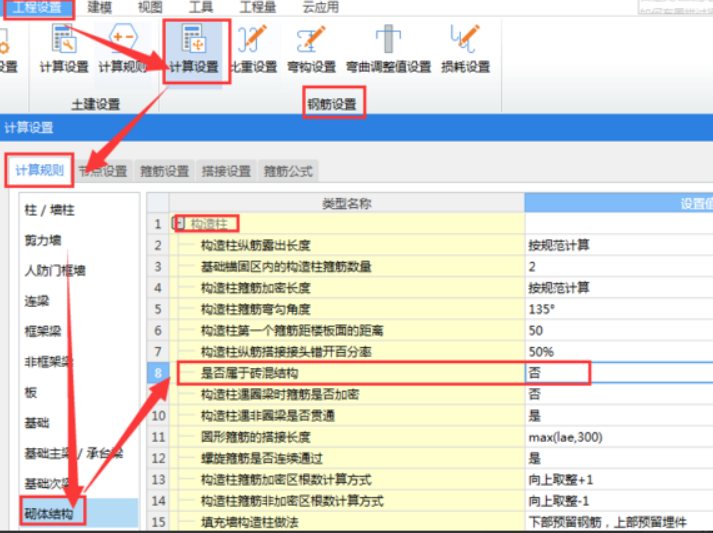The width and height of the screenshot is (713, 533).
Task: Click the 钢筋设置 计算设置 icon
Action: [193, 49]
